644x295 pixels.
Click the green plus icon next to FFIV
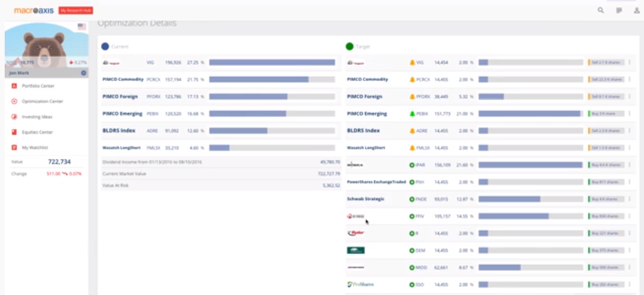[412, 216]
